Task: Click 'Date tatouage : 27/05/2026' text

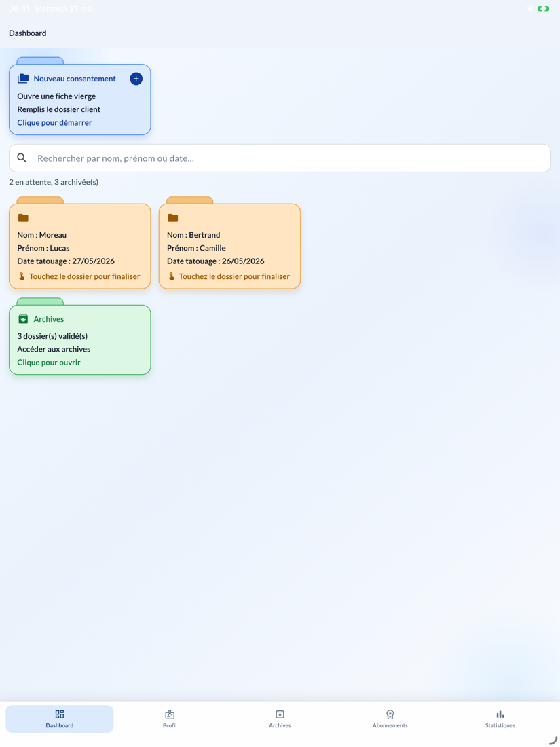Action: 67,261
